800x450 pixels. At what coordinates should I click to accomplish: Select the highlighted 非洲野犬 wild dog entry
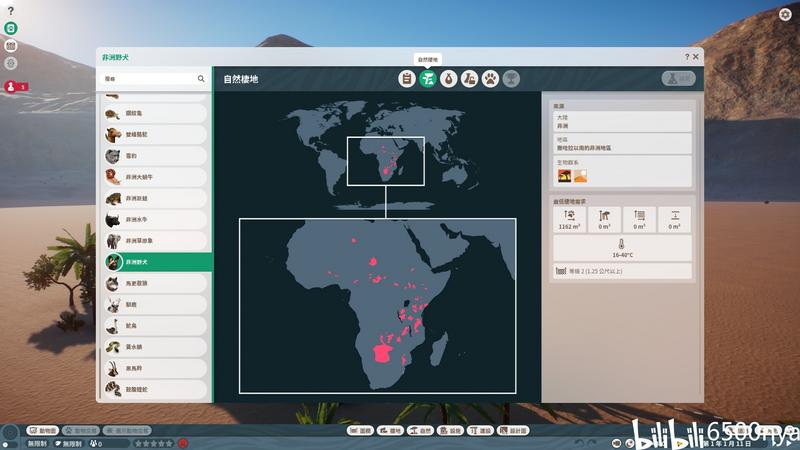click(x=158, y=262)
